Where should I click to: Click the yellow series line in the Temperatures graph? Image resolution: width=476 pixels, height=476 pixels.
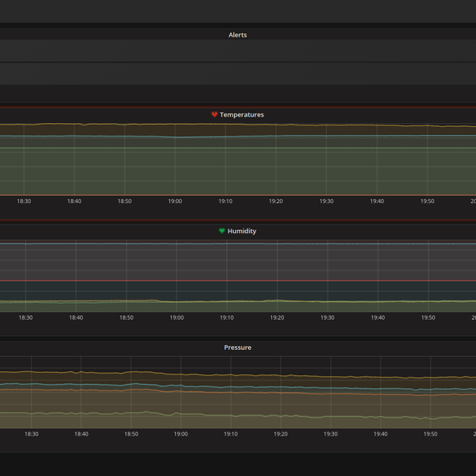click(x=238, y=125)
